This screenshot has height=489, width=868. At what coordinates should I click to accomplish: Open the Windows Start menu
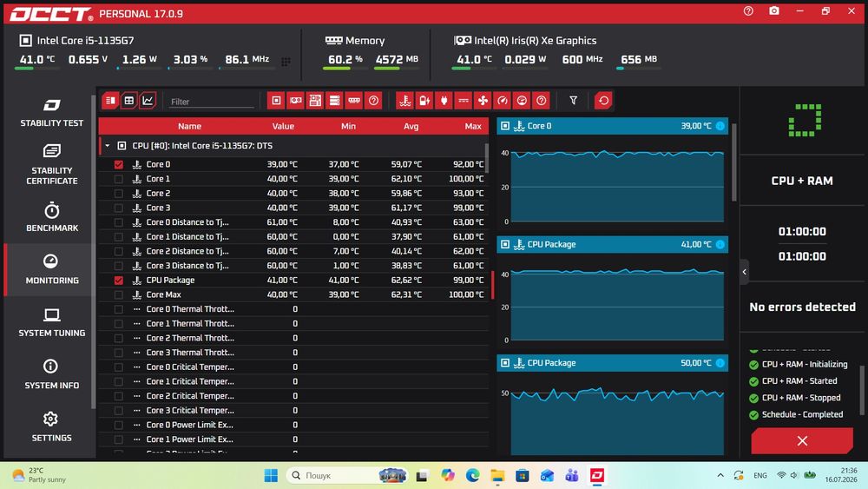point(271,475)
